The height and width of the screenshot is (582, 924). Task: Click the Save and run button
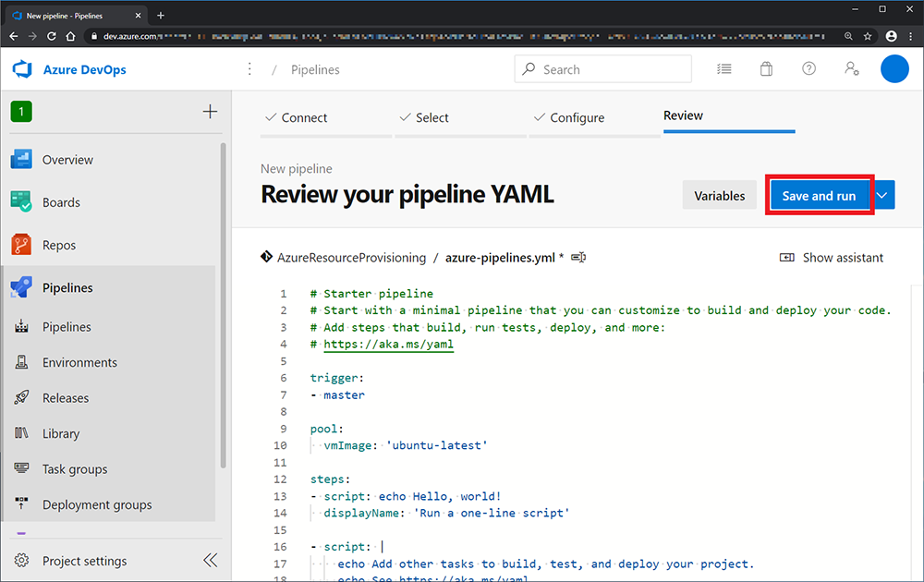(819, 196)
